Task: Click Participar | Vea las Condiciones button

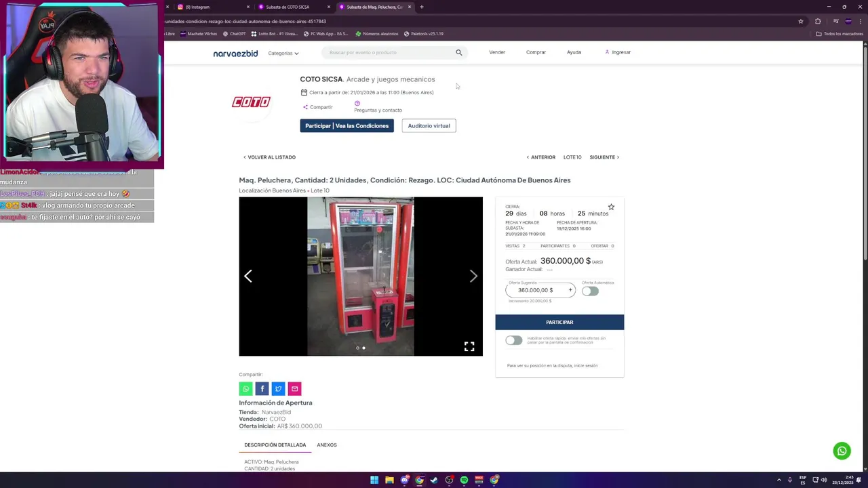Action: pyautogui.click(x=347, y=126)
